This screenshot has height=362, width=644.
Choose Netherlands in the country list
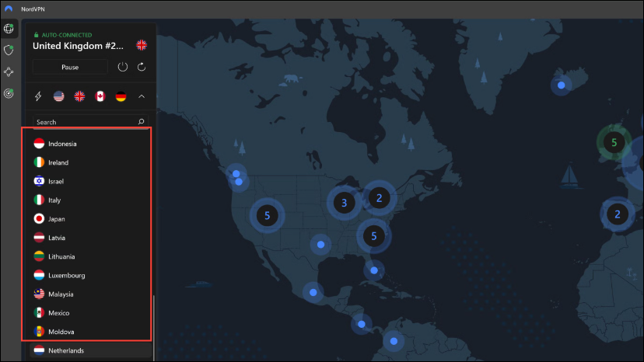pos(66,351)
